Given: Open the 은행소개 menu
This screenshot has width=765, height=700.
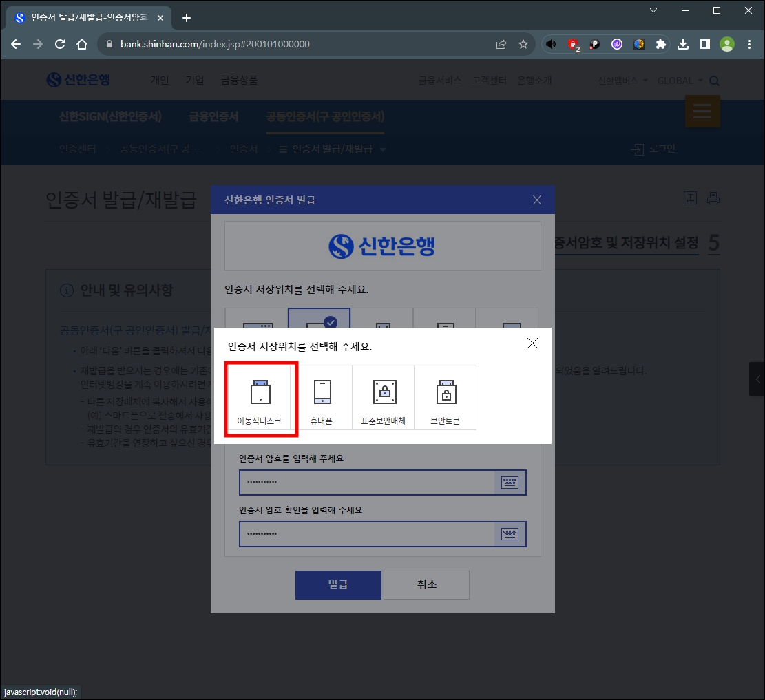Looking at the screenshot, I should pyautogui.click(x=534, y=80).
